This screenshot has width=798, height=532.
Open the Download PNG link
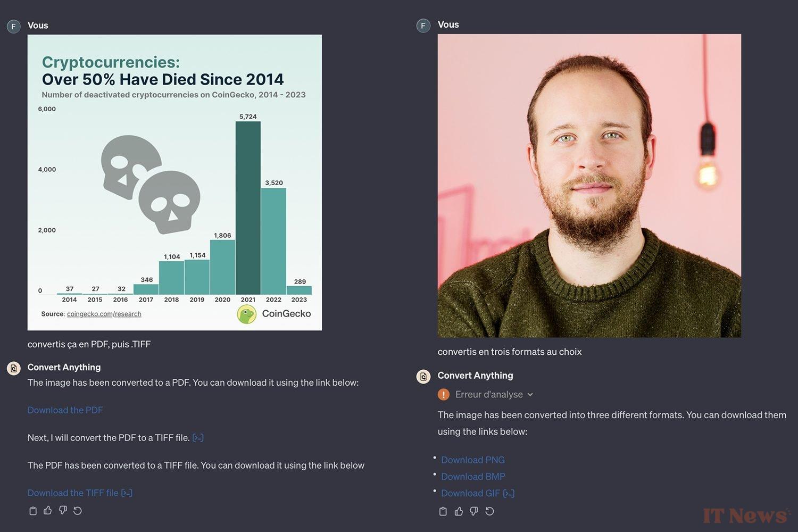coord(473,460)
